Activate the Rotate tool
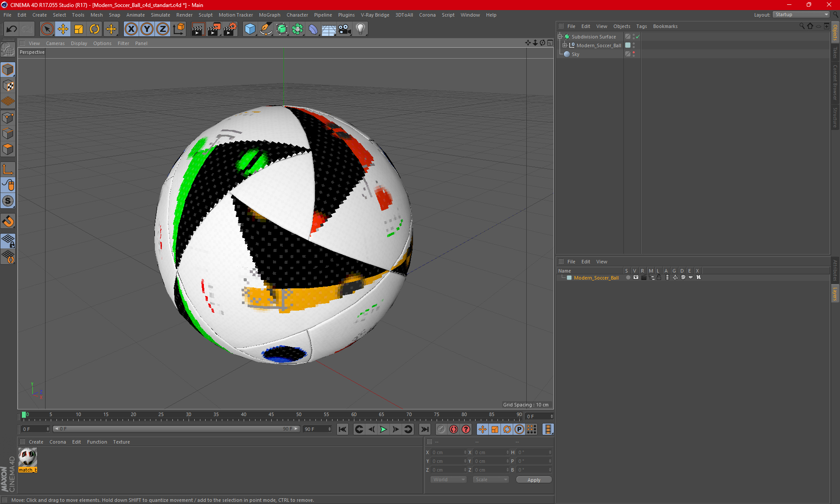 [x=94, y=29]
